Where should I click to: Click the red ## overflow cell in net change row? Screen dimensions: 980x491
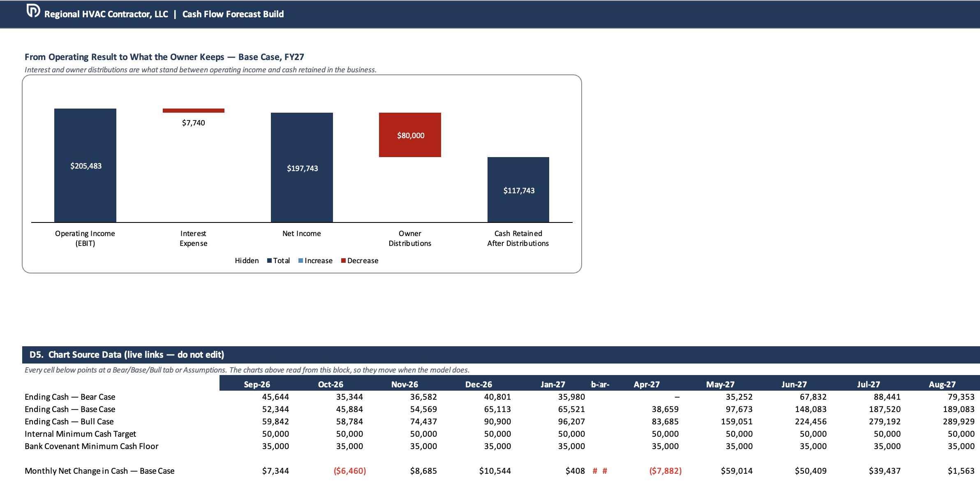600,471
